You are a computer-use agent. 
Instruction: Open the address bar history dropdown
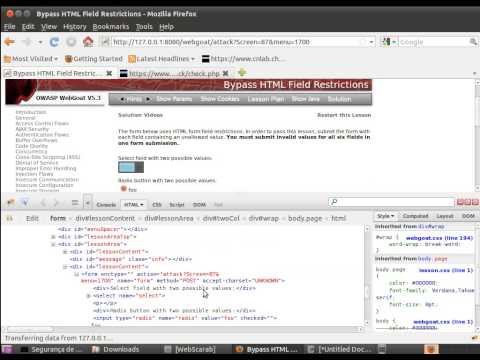371,42
